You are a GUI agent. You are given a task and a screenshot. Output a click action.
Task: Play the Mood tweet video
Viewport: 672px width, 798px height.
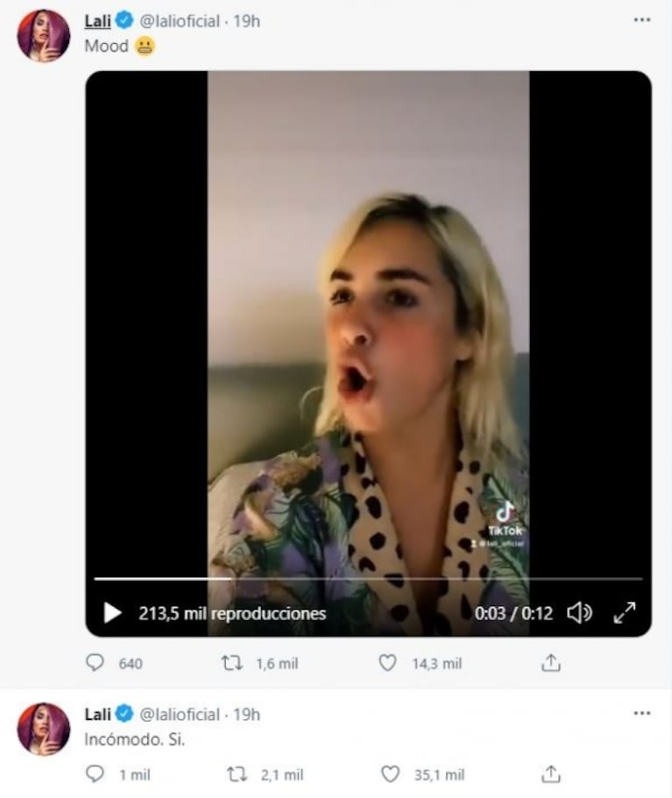pyautogui.click(x=113, y=613)
